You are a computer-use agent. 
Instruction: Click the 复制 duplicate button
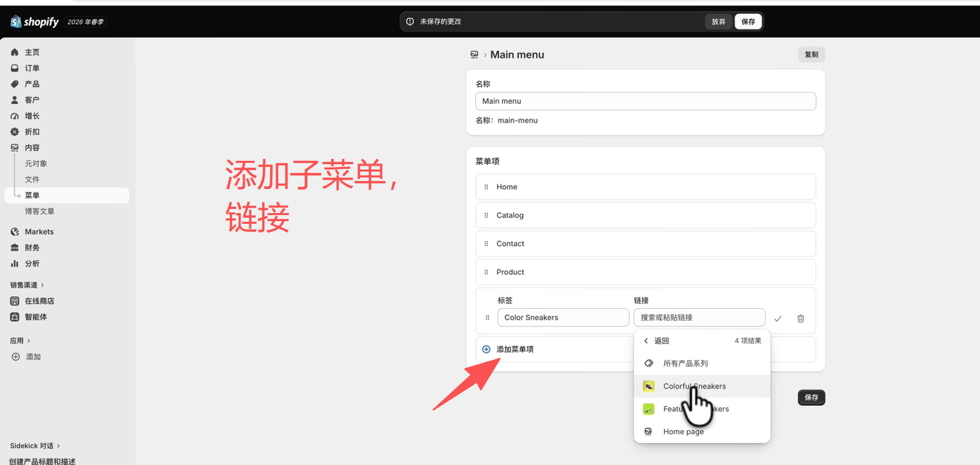pos(811,54)
